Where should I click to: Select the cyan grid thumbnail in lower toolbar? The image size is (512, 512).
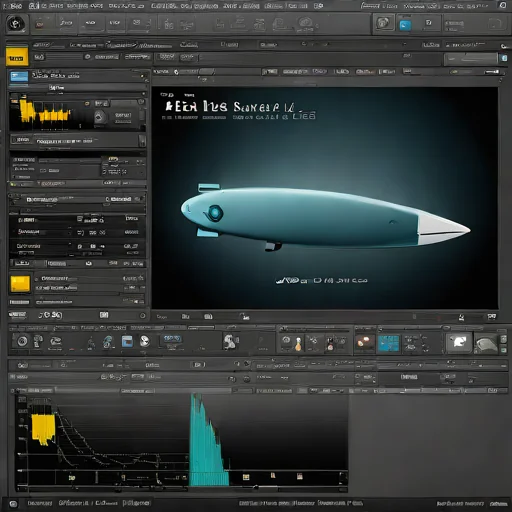pyautogui.click(x=388, y=344)
